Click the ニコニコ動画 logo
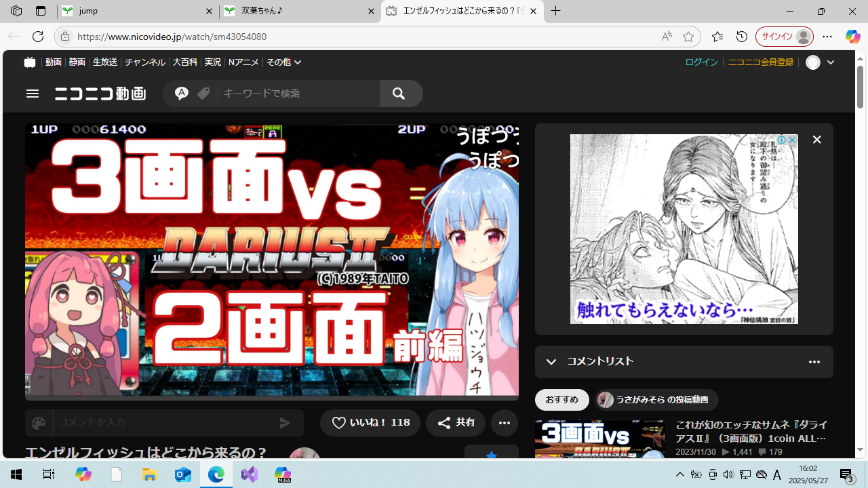 100,94
